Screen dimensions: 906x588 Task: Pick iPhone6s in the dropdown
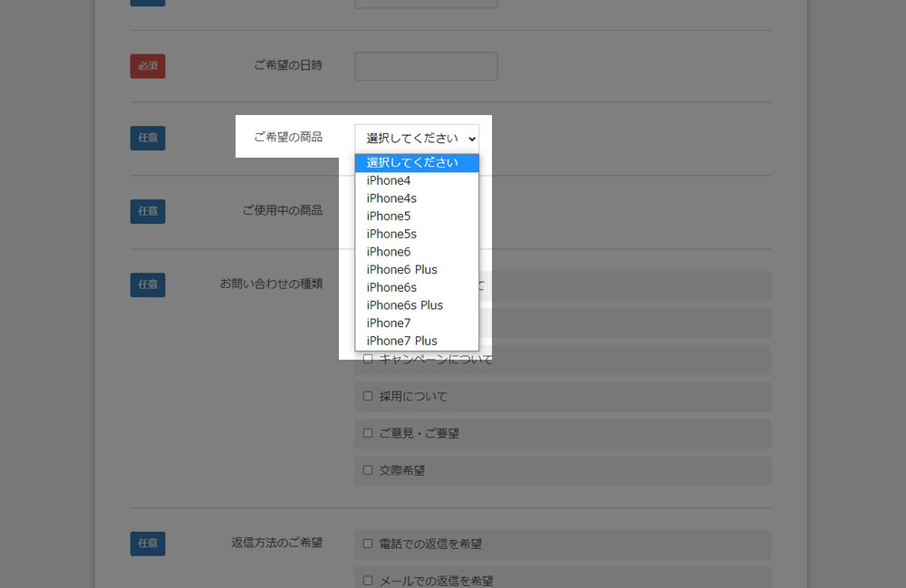[417, 287]
